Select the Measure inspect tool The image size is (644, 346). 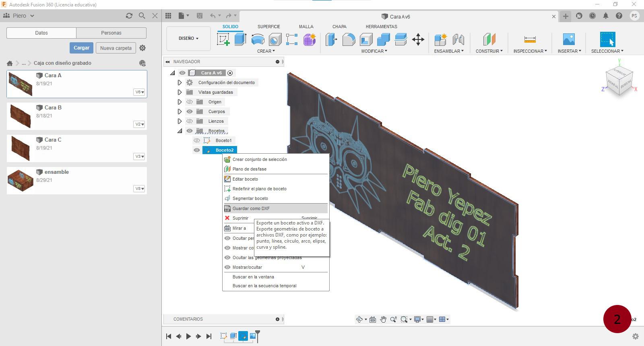(x=530, y=39)
